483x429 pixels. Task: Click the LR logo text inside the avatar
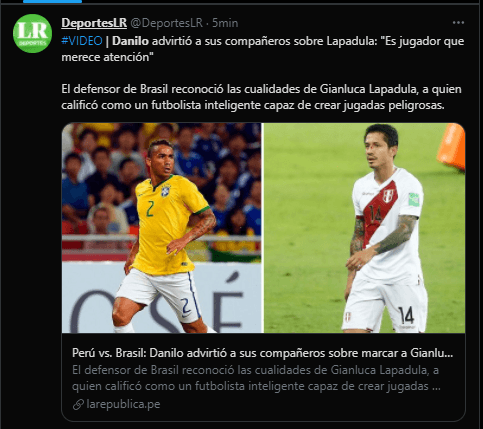tap(32, 31)
